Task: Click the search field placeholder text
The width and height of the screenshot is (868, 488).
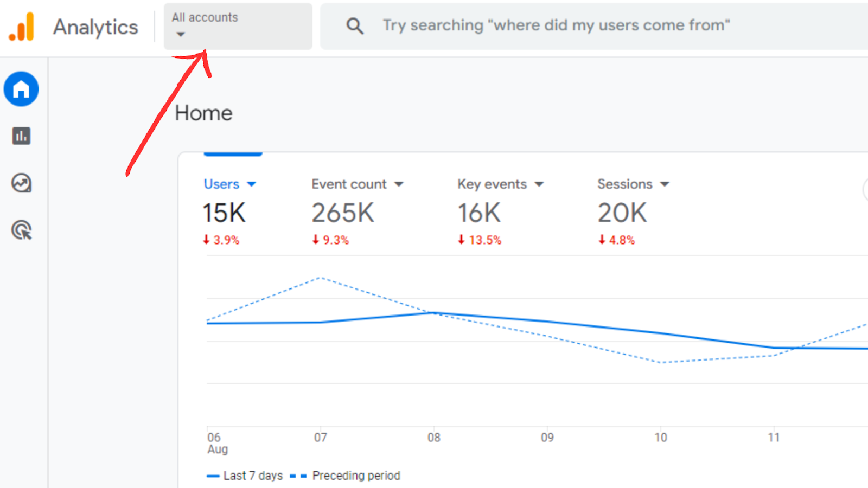Action: click(557, 25)
